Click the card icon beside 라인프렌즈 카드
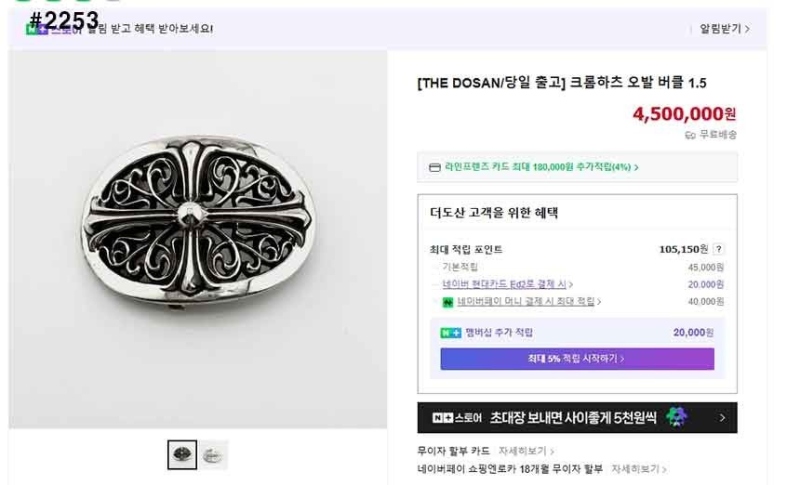 pyautogui.click(x=434, y=167)
